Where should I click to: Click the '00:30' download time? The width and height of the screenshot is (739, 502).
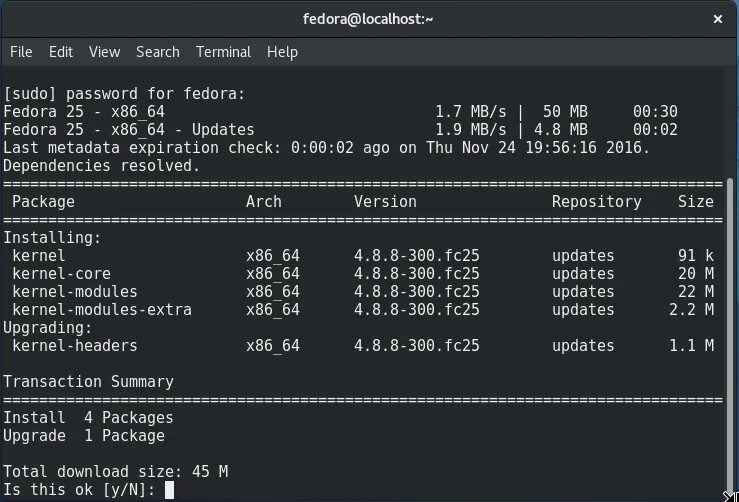pos(655,112)
